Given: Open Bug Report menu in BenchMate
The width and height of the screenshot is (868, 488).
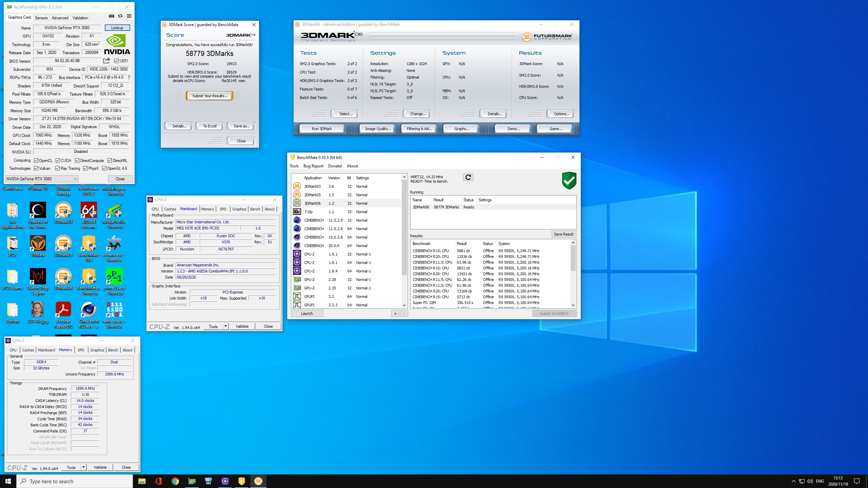Looking at the screenshot, I should point(313,166).
